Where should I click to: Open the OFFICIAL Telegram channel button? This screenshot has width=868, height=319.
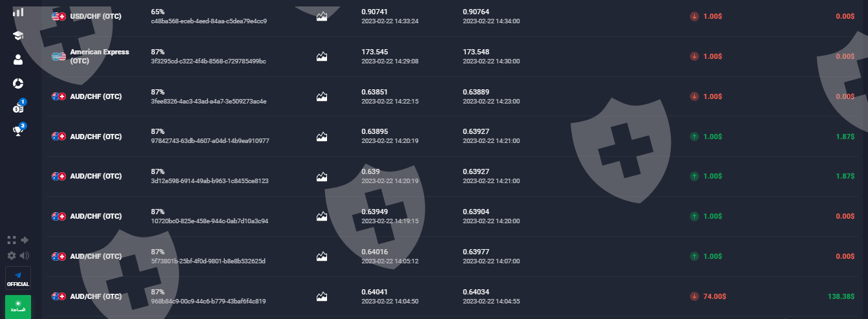tap(18, 279)
